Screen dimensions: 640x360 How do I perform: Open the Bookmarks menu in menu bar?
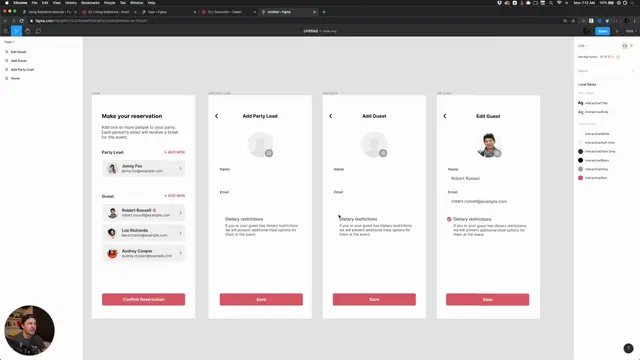tap(91, 3)
